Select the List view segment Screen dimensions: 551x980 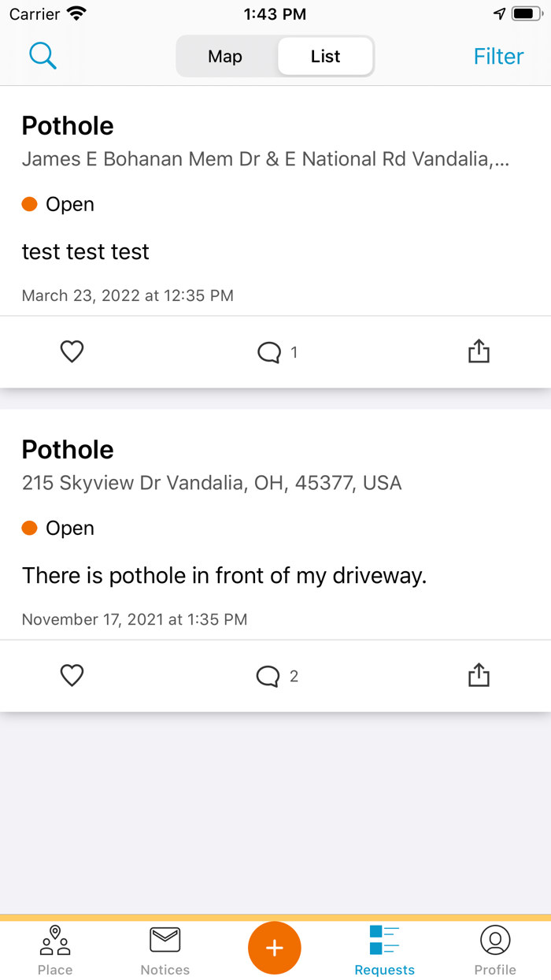325,57
